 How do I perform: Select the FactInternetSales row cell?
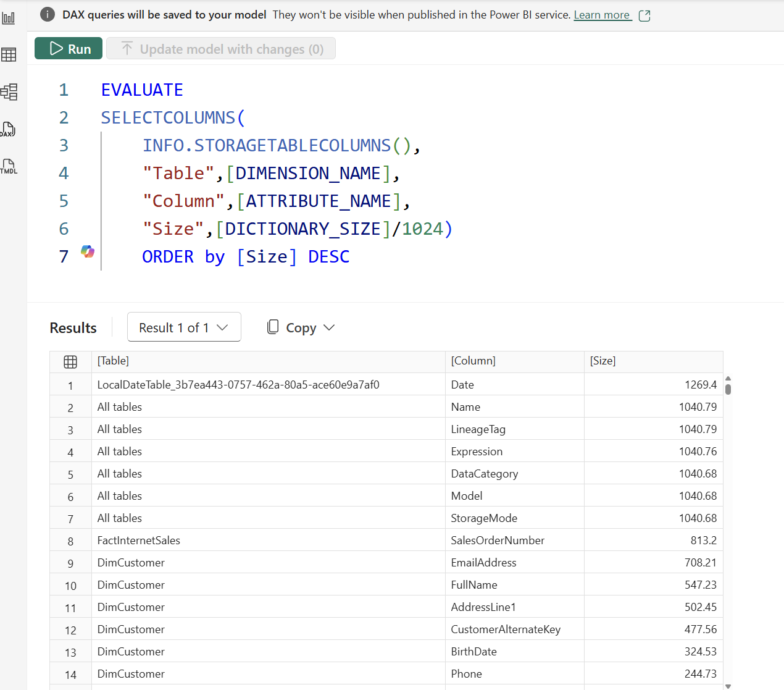click(139, 541)
